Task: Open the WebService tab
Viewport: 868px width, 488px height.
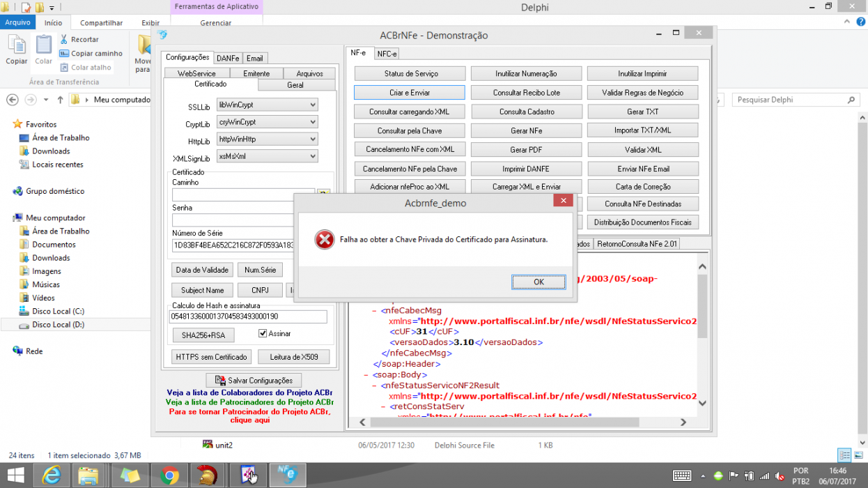Action: (x=196, y=73)
